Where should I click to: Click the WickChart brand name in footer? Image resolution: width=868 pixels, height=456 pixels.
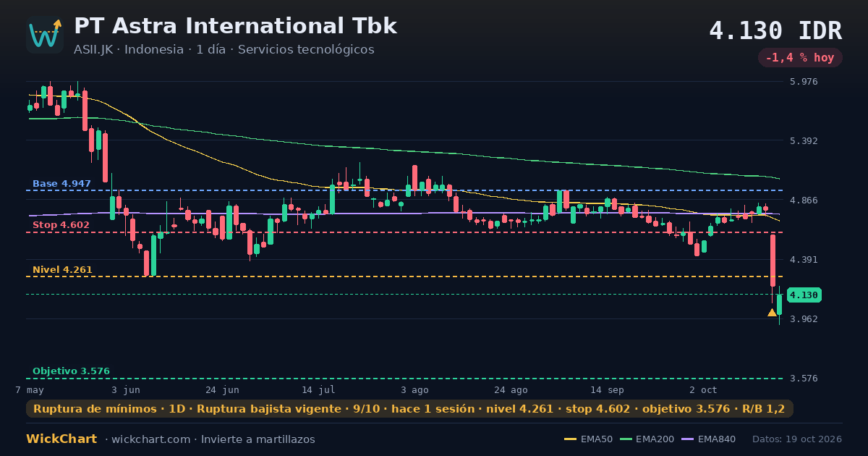(61, 439)
